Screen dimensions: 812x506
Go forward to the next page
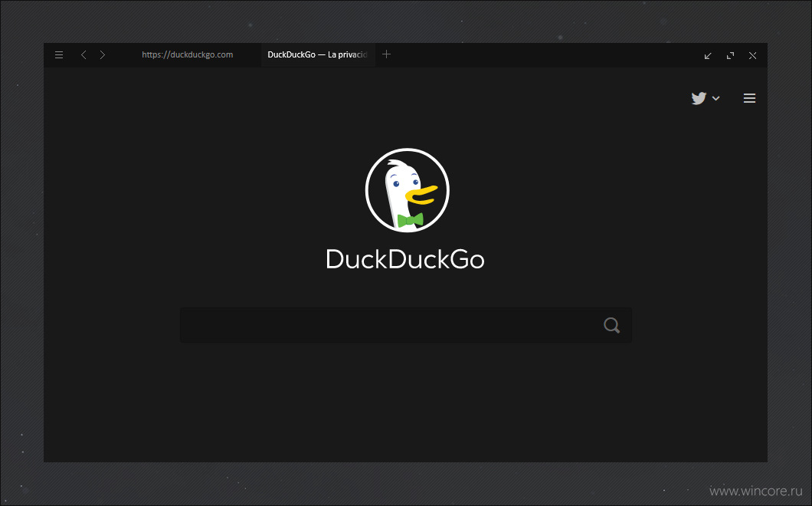point(103,55)
